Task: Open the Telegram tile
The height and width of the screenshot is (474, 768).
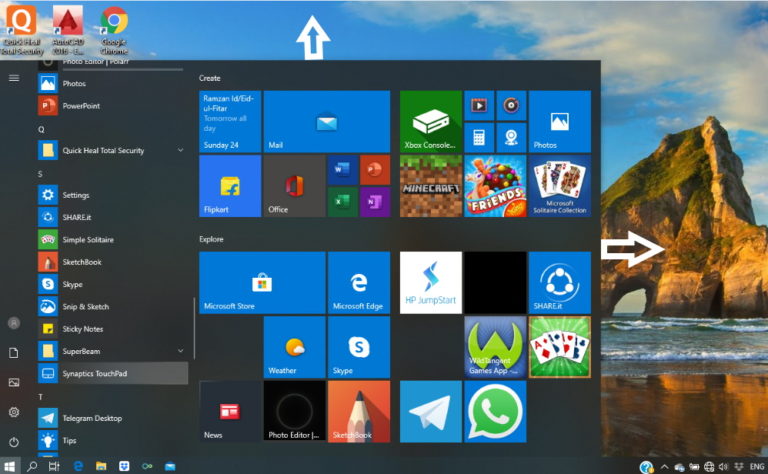Action: [431, 411]
